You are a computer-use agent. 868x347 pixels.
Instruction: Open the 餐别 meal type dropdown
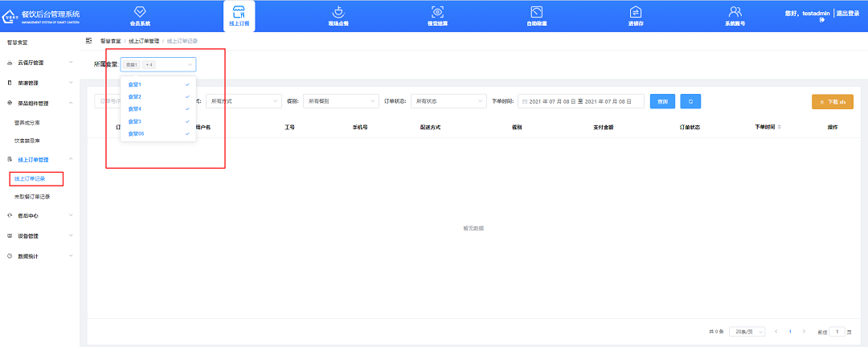pyautogui.click(x=342, y=101)
